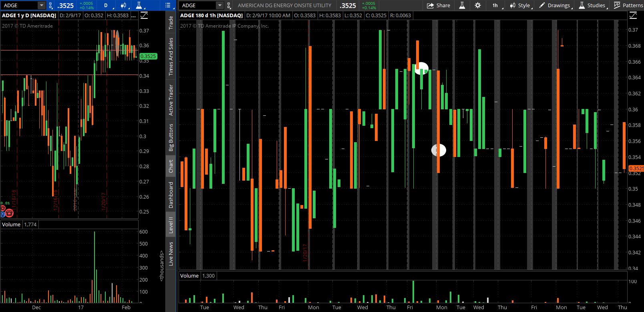644x312 pixels.
Task: Click the symbol link chain icon beside left ADGE box
Action: click(x=50, y=5)
